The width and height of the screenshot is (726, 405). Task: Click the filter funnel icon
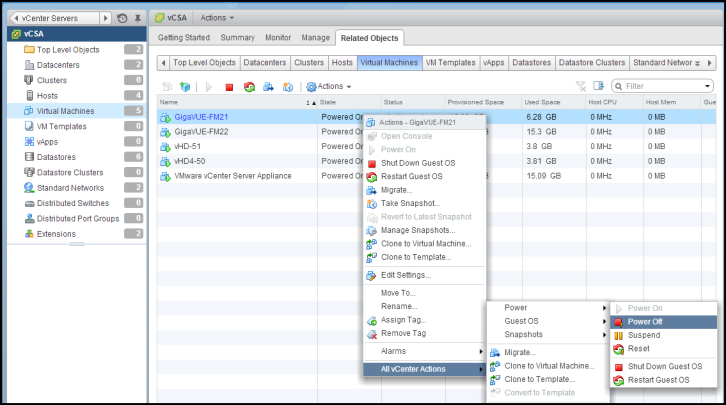pyautogui.click(x=581, y=86)
